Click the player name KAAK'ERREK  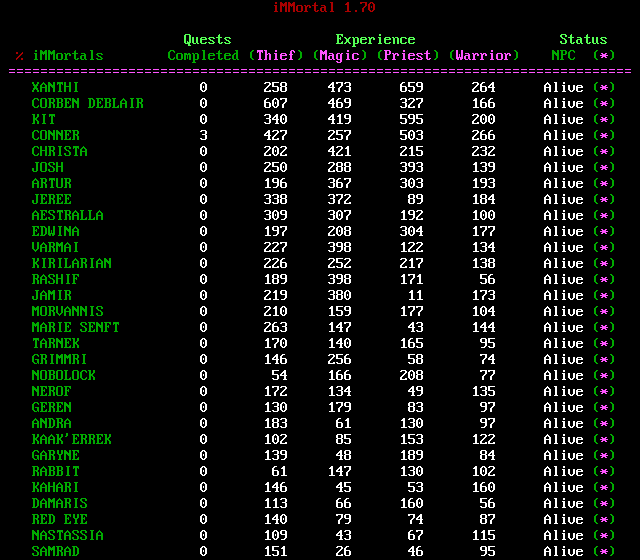[x=71, y=440]
